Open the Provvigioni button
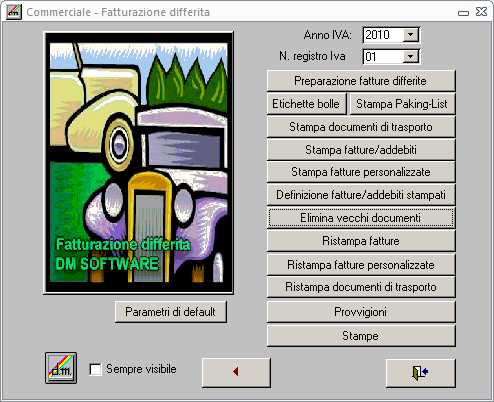Image resolution: width=494 pixels, height=402 pixels. [361, 312]
